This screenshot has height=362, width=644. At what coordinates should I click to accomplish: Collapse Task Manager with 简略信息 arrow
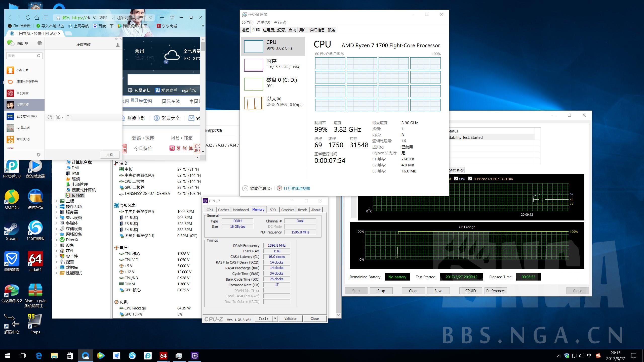(245, 188)
